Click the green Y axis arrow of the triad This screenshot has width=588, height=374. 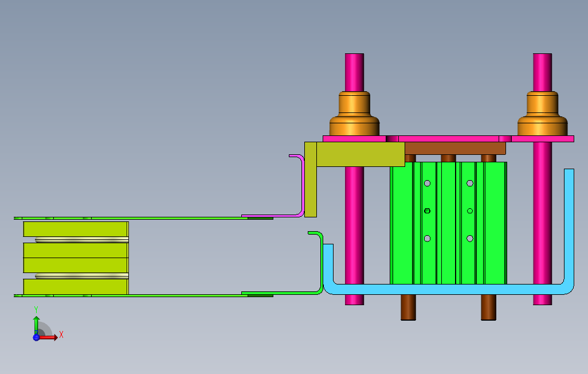[36, 325]
